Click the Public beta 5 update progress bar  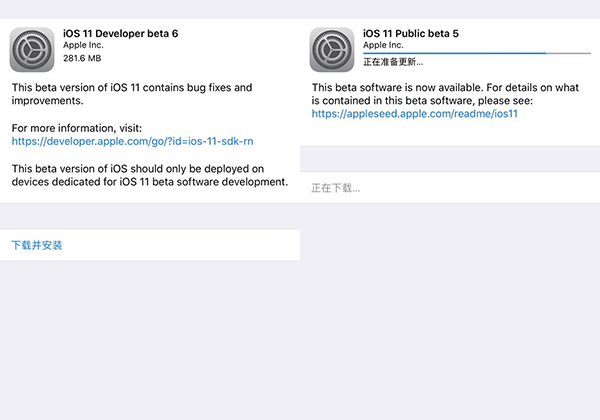tap(477, 53)
